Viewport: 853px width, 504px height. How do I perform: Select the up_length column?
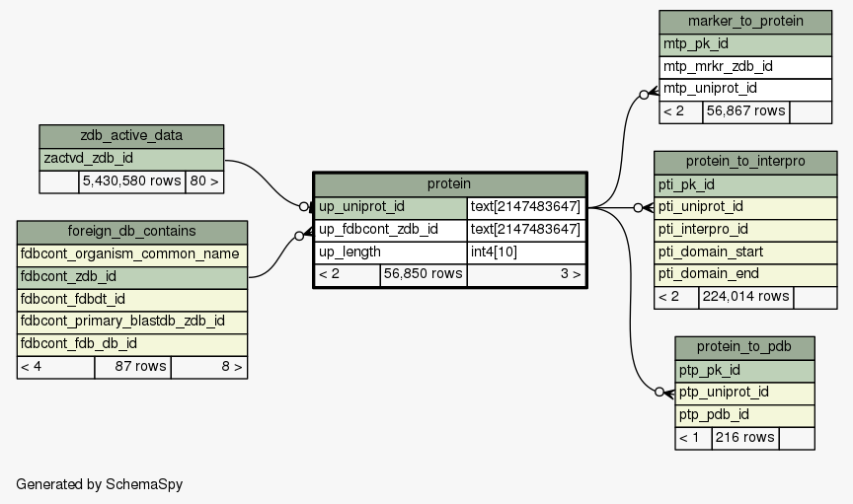(391, 252)
